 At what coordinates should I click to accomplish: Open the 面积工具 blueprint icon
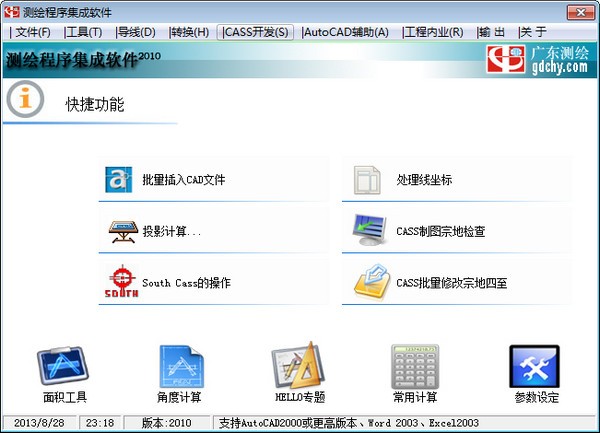tap(63, 366)
